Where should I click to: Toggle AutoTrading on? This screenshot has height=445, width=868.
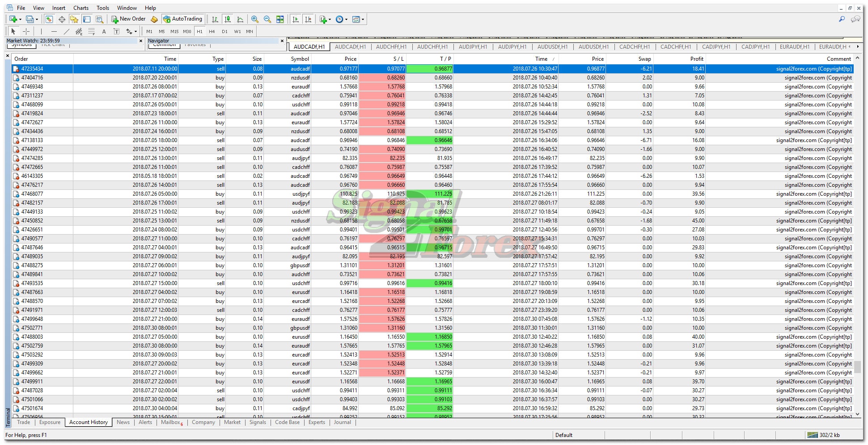pos(182,19)
